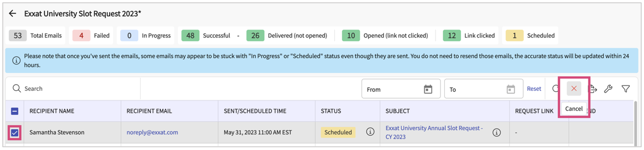Screen dimensions: 644x150
Task: Toggle the select-all header checkbox
Action: [15, 111]
